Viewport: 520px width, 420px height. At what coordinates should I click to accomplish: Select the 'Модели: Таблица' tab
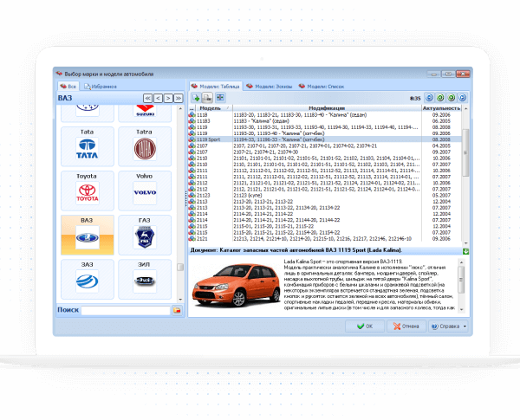[x=216, y=87]
